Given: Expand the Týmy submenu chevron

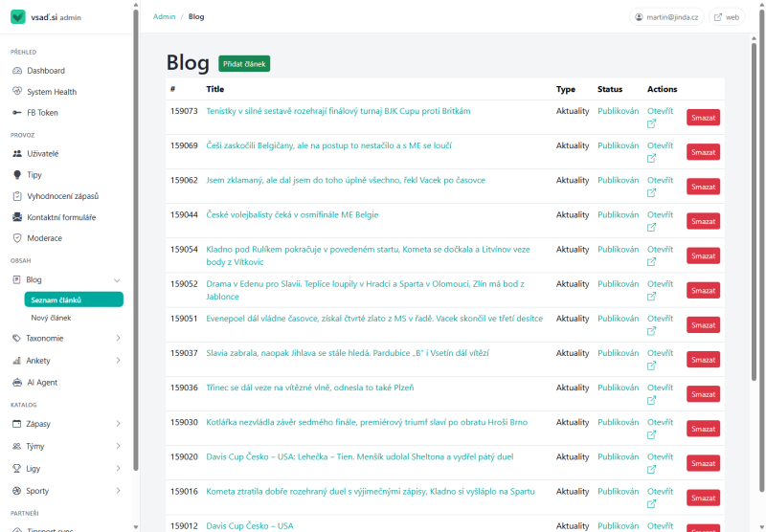Looking at the screenshot, I should click(118, 446).
